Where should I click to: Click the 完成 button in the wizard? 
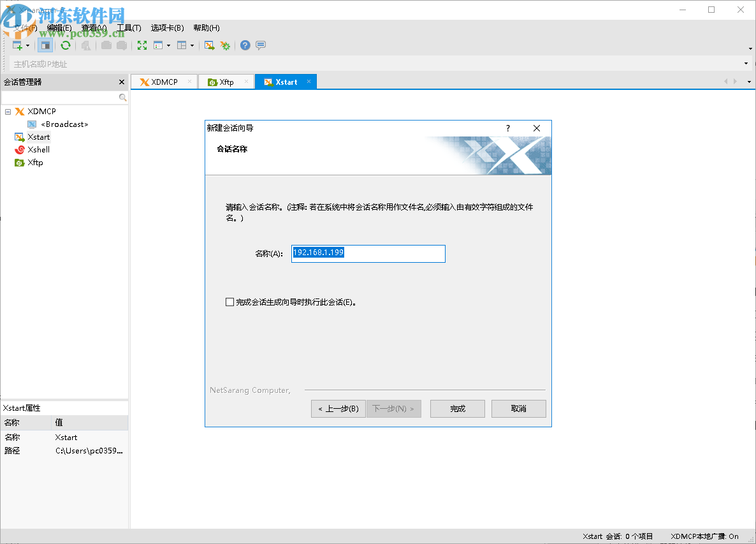click(x=457, y=408)
